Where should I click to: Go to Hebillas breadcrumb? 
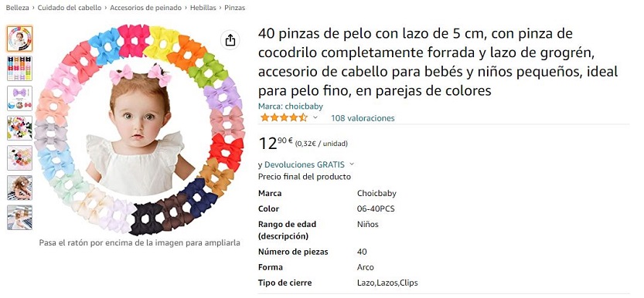click(x=203, y=8)
